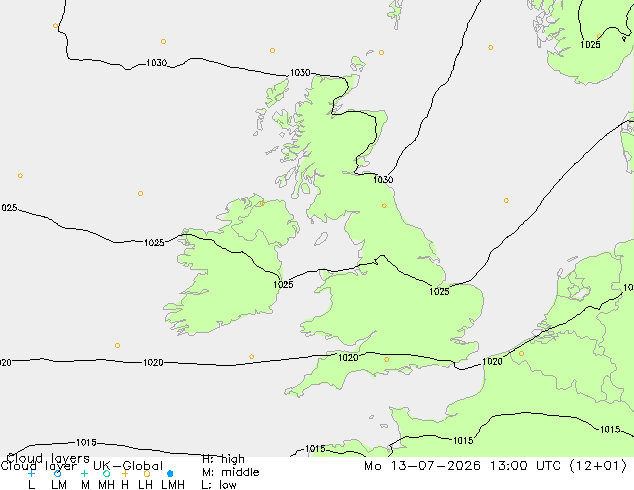Select the orange marker east of Orkney
Image resolution: width=634 pixels, height=490 pixels.
click(x=381, y=52)
